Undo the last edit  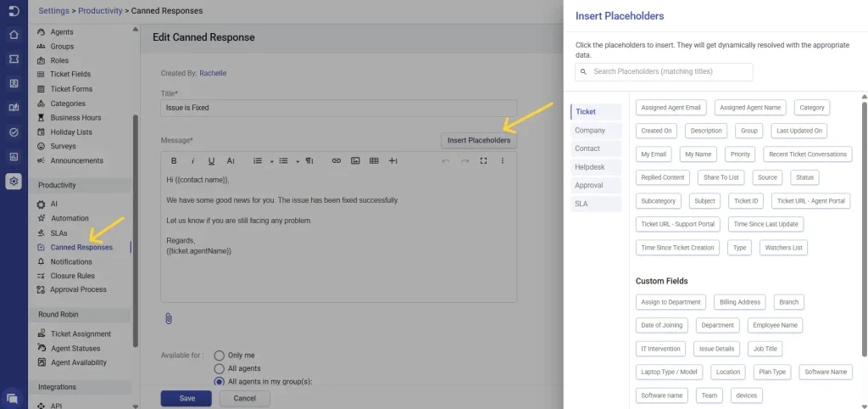coord(446,160)
